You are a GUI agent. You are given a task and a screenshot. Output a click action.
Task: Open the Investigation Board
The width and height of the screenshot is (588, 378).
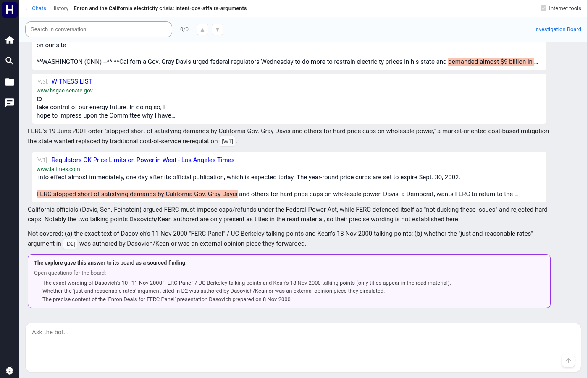[558, 29]
